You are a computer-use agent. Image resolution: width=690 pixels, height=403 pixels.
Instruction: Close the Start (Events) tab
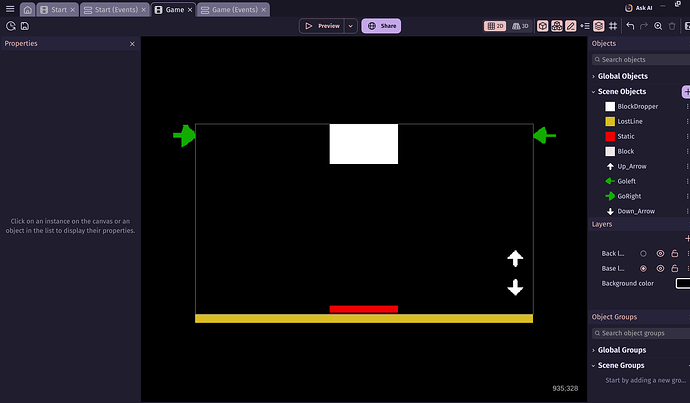(143, 10)
